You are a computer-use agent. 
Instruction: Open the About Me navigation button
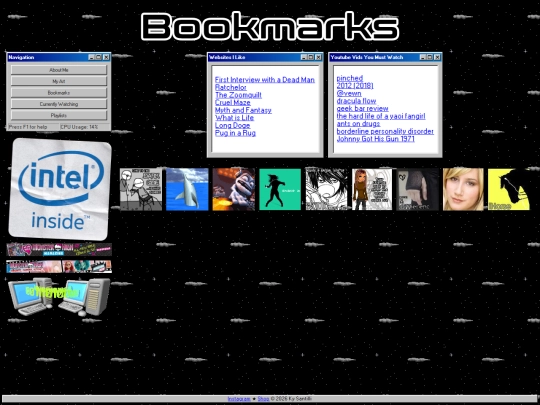pos(59,70)
